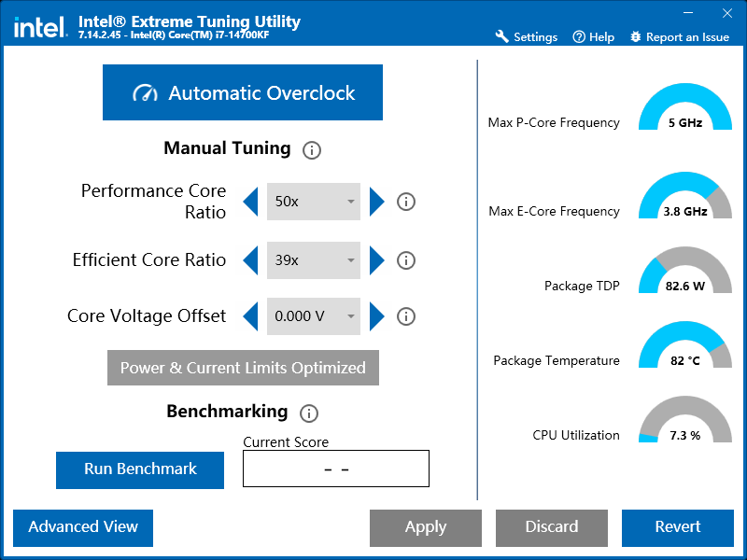Screen dimensions: 747x560
Task: Run the benchmark test
Action: coord(140,469)
